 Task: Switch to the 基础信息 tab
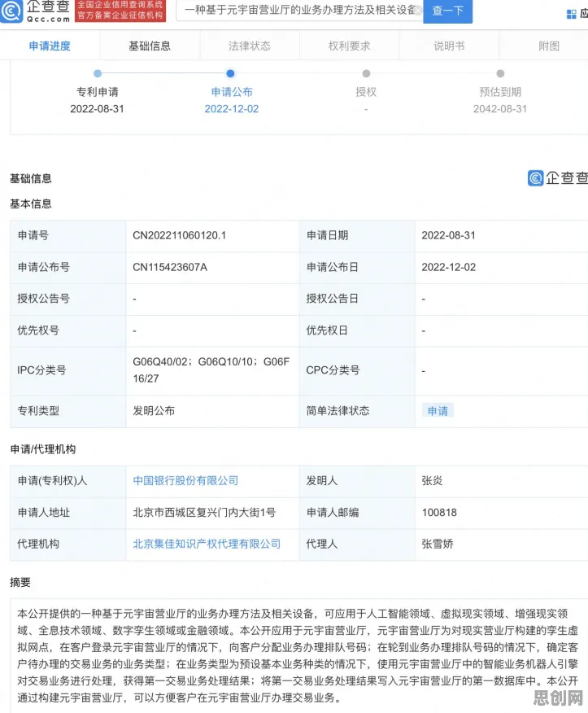pyautogui.click(x=150, y=46)
